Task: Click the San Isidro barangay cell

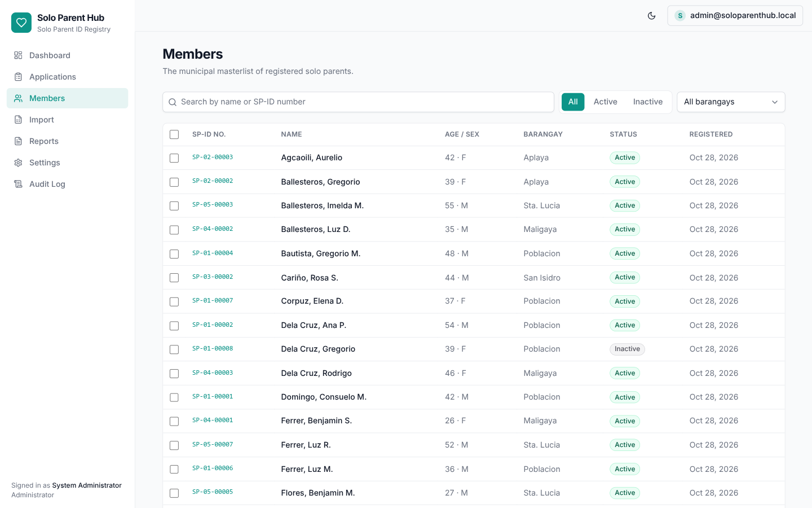Action: 542,278
